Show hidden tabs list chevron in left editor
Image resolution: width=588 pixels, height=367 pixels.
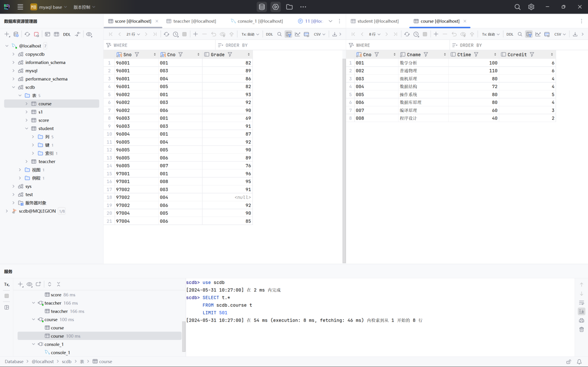point(330,21)
